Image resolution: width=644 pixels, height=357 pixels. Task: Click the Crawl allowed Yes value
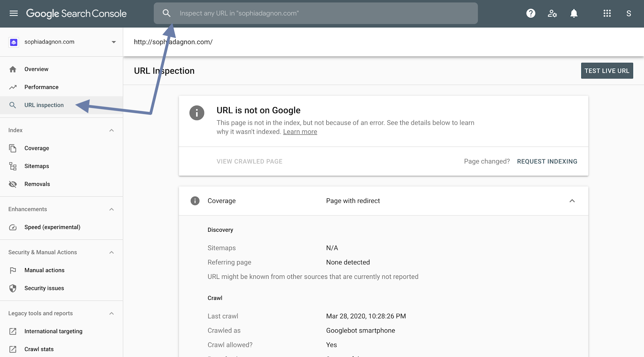point(332,345)
